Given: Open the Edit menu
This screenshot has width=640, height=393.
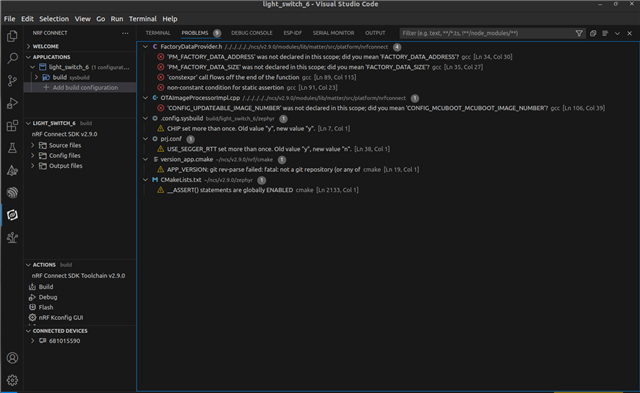Looking at the screenshot, I should pos(27,19).
